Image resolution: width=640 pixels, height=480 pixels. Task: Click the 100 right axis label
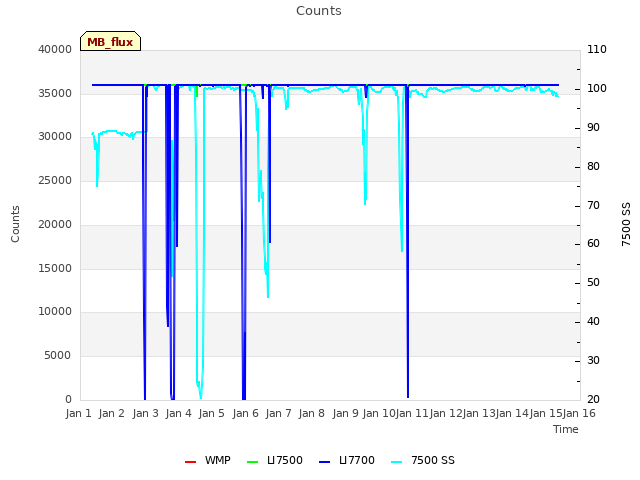tap(597, 89)
